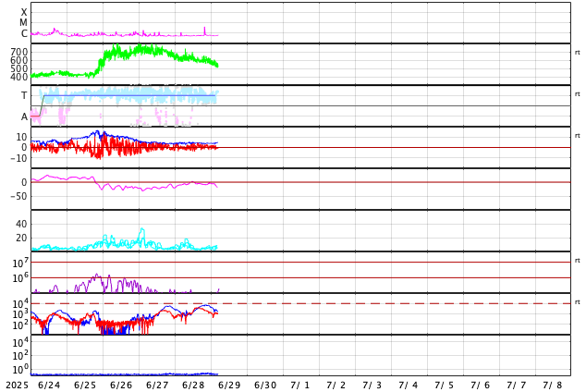Click the X flare class label

coord(24,12)
